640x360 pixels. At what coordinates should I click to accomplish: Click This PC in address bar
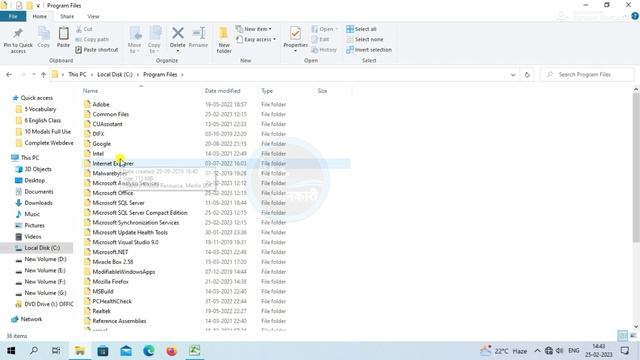click(x=77, y=74)
